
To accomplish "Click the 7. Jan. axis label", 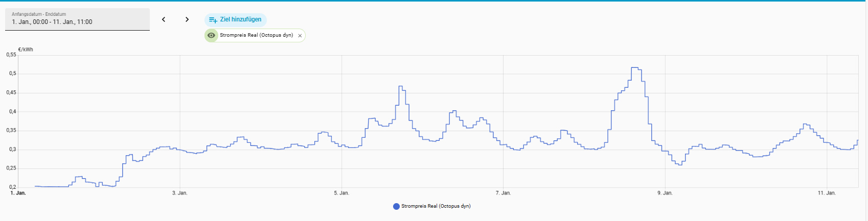I will click(503, 193).
